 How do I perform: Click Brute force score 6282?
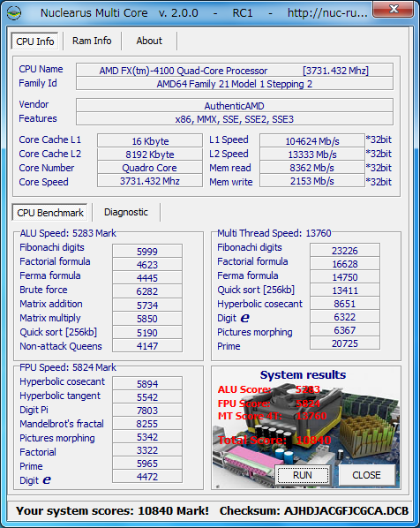(x=147, y=291)
